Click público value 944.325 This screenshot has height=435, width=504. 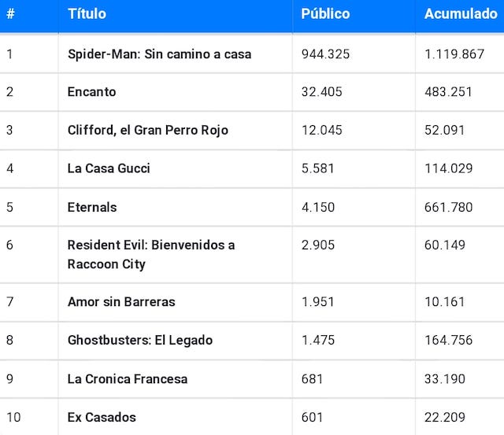point(325,54)
